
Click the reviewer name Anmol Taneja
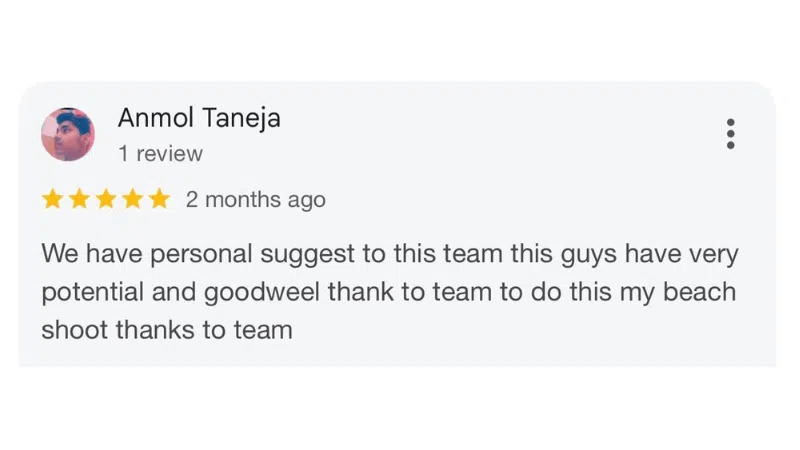(199, 118)
